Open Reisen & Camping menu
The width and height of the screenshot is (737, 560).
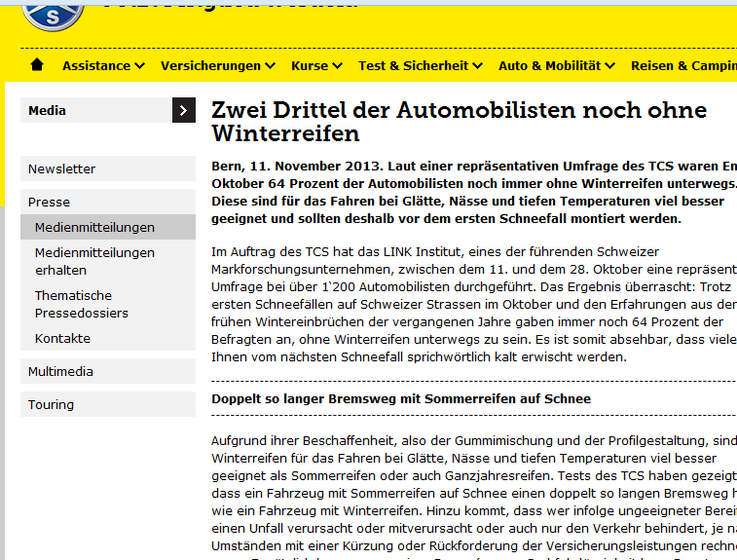[x=683, y=66]
